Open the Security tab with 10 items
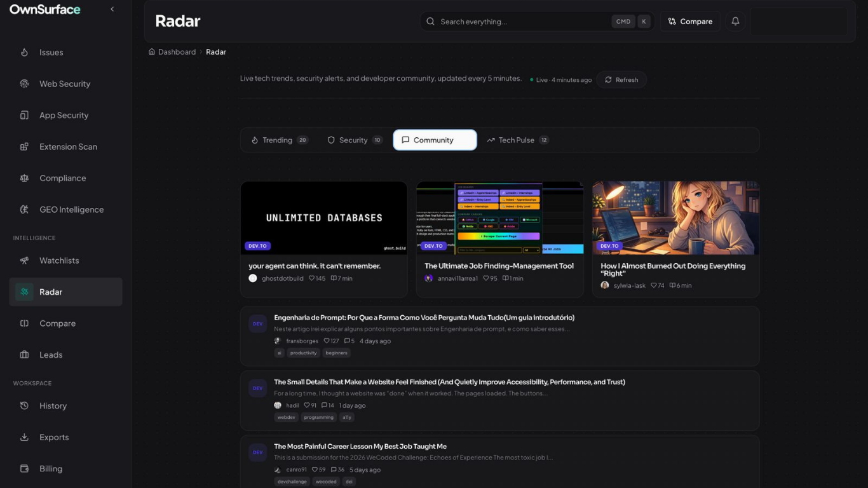This screenshot has height=488, width=868. tap(353, 140)
